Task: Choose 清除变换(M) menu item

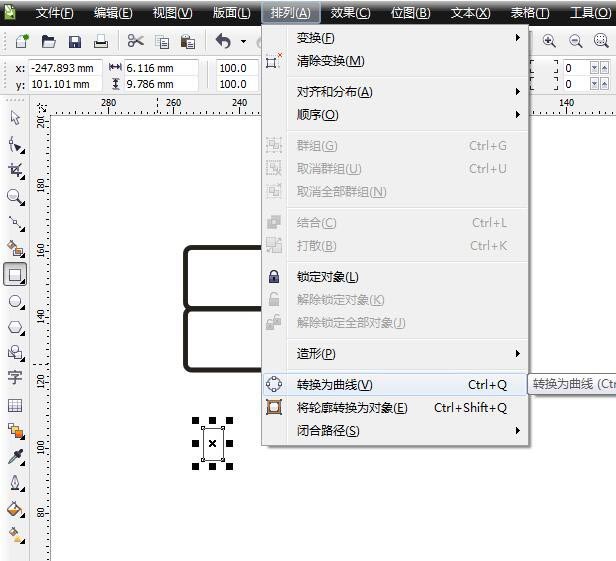Action: click(395, 61)
